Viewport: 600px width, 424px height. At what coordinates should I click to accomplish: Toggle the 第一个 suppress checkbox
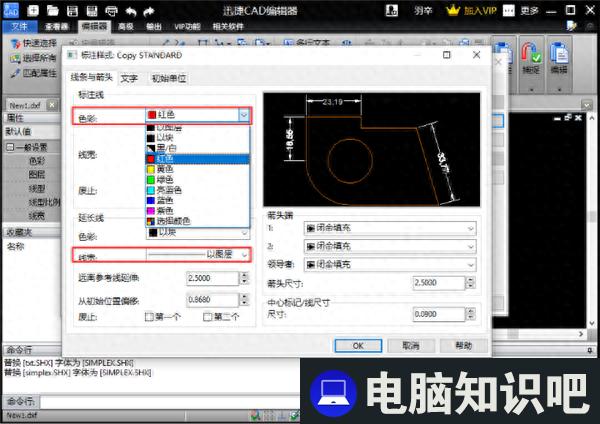pos(149,317)
